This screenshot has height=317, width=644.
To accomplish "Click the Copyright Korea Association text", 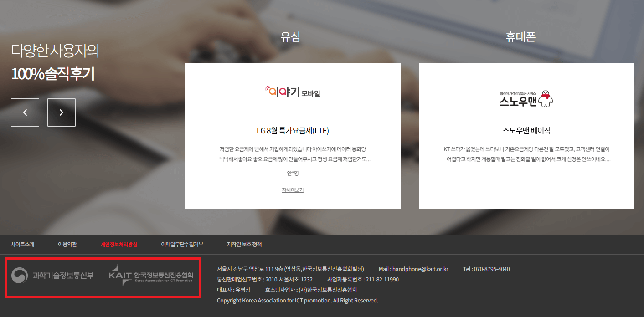I will [x=298, y=301].
